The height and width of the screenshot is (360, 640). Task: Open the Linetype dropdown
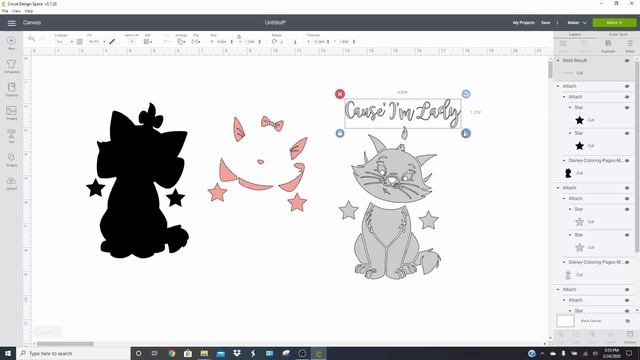(64, 42)
